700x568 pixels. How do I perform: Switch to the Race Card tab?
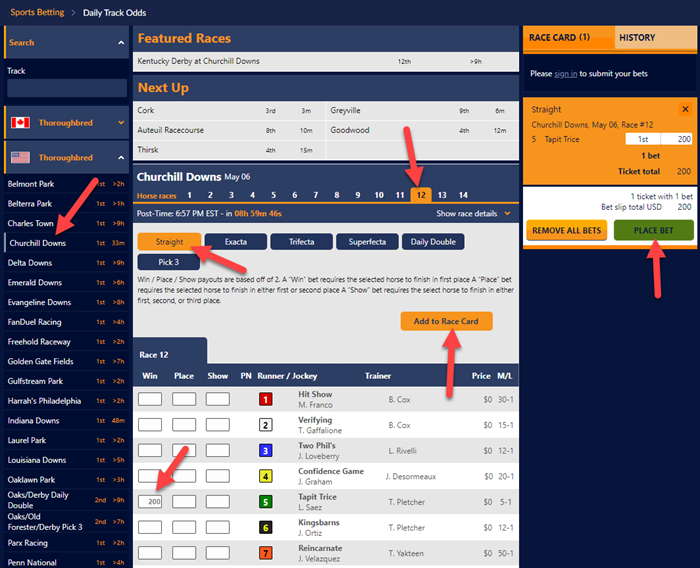pyautogui.click(x=568, y=38)
